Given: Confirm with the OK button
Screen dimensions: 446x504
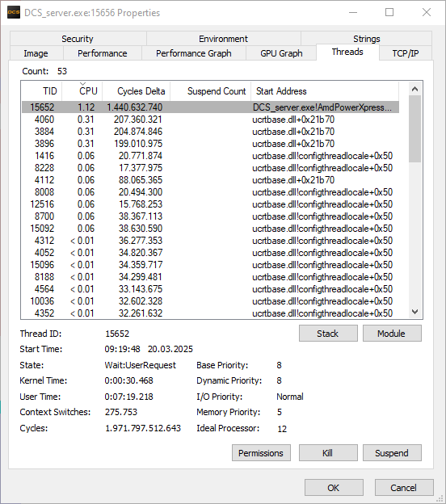Looking at the screenshot, I should (334, 488).
